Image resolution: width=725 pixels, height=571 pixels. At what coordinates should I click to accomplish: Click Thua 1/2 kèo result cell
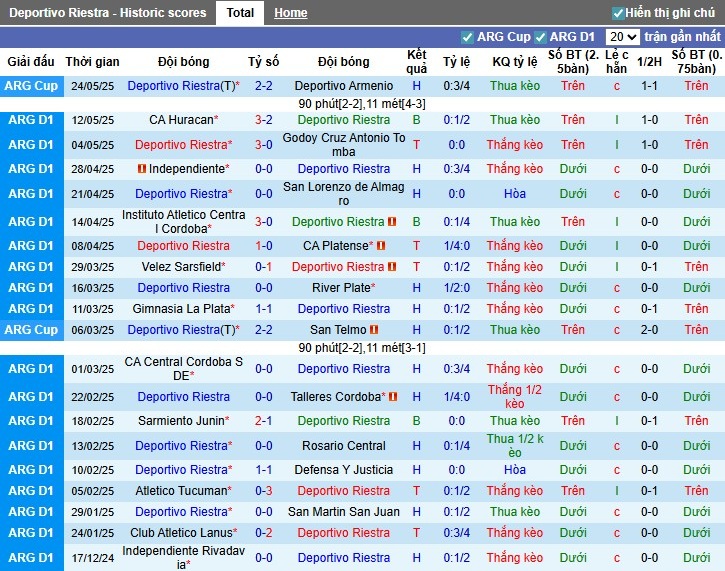pyautogui.click(x=515, y=446)
